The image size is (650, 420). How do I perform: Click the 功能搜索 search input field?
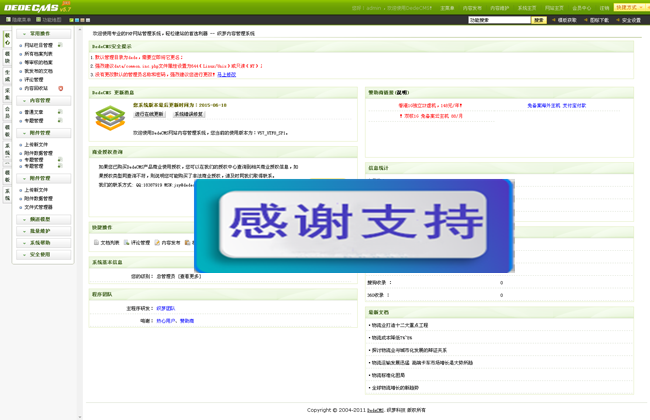[x=499, y=20]
